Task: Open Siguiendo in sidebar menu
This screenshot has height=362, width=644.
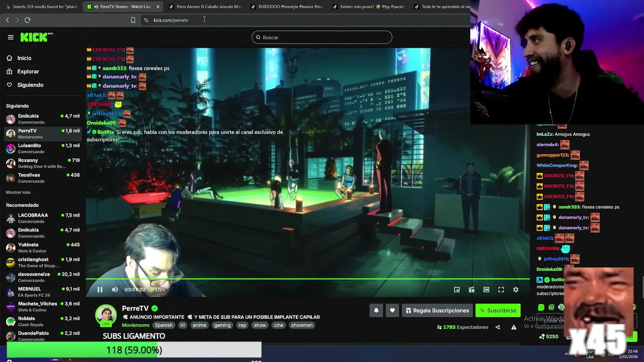Action: [x=30, y=85]
